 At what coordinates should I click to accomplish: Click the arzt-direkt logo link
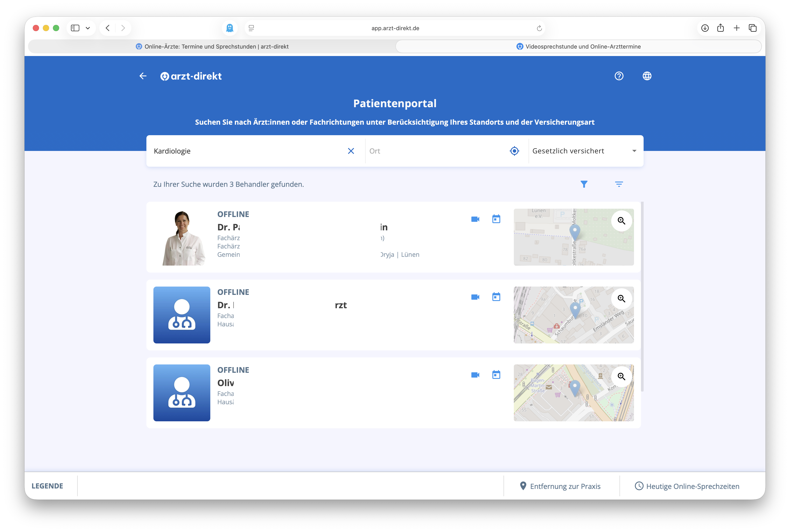pyautogui.click(x=191, y=76)
